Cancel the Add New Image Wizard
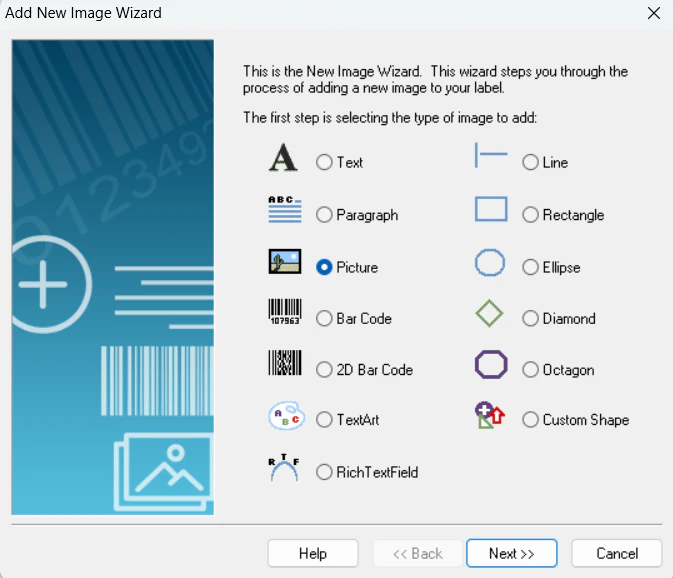Viewport: 673px width, 578px height. (617, 553)
